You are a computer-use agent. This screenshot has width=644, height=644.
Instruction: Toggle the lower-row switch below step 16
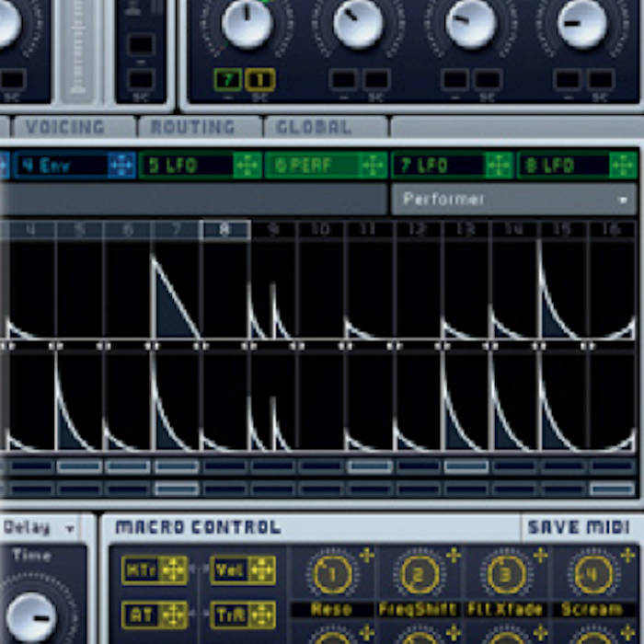point(611,489)
